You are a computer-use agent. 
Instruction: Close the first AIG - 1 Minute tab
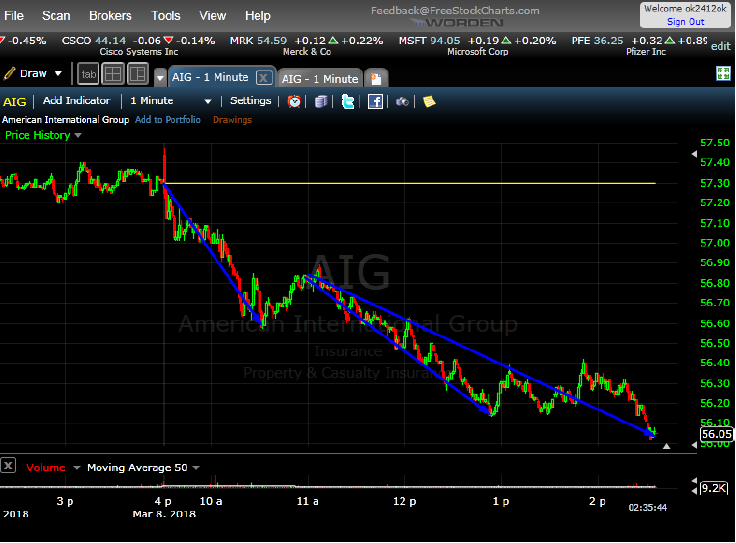(263, 77)
